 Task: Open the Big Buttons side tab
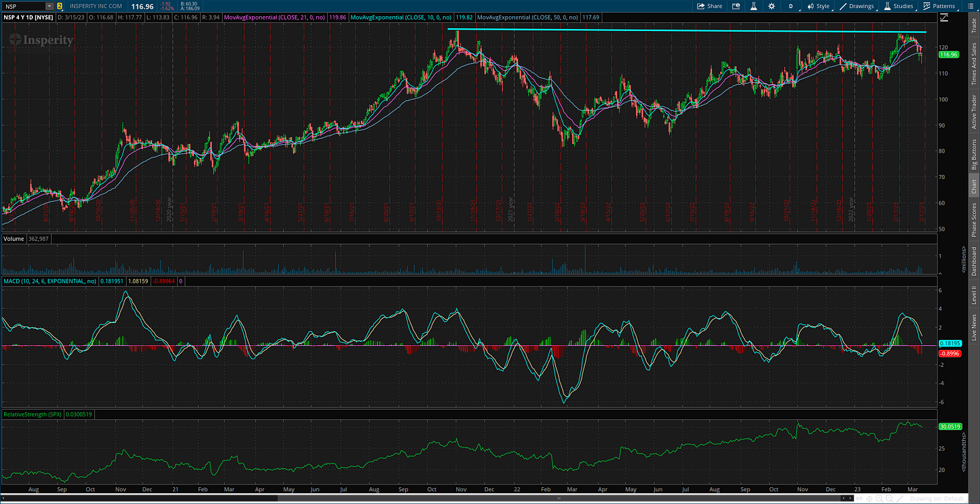[x=973, y=155]
